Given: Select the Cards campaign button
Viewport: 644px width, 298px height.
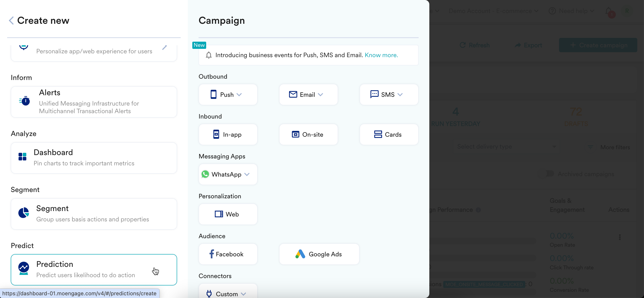Looking at the screenshot, I should pyautogui.click(x=389, y=134).
